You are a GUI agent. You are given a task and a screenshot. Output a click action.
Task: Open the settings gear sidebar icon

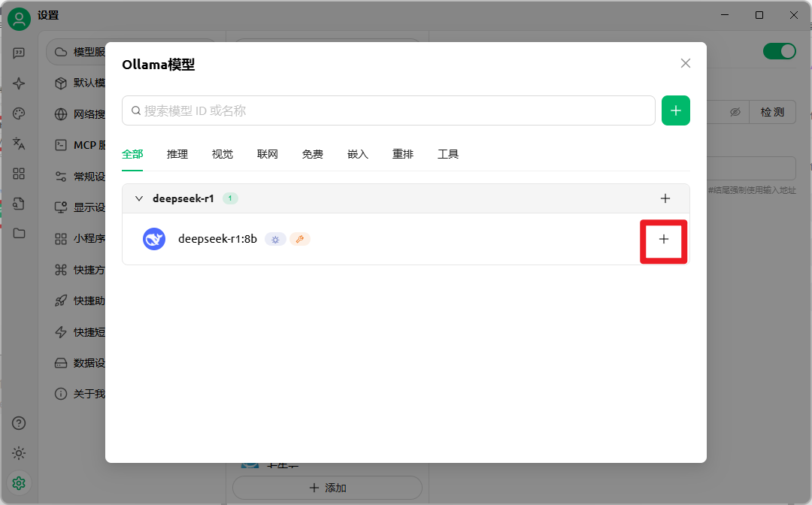coord(19,483)
